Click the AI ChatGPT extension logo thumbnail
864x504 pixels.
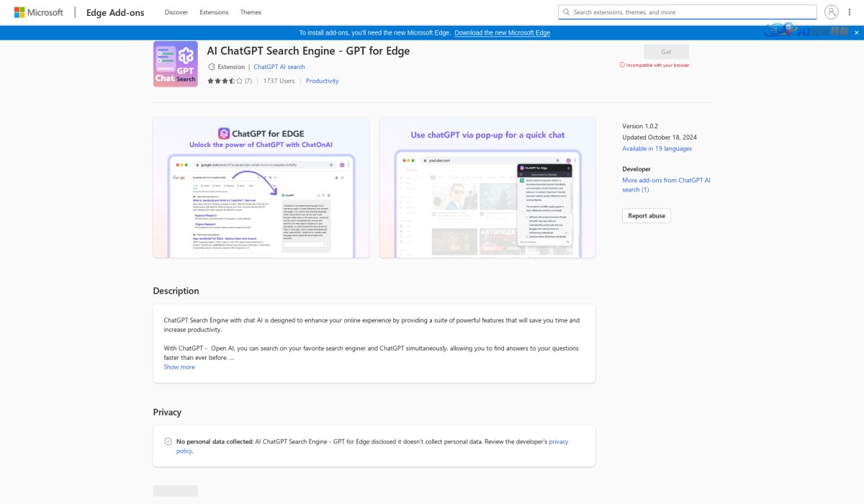(175, 63)
